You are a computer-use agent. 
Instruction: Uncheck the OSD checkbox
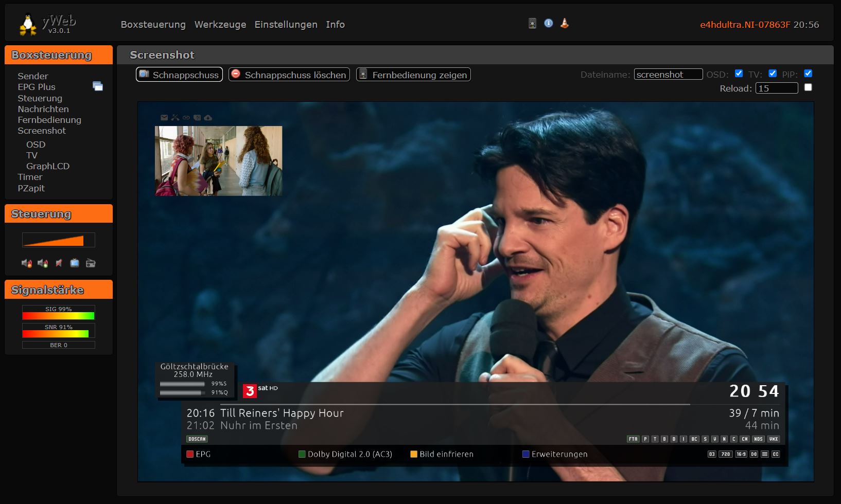pos(739,74)
